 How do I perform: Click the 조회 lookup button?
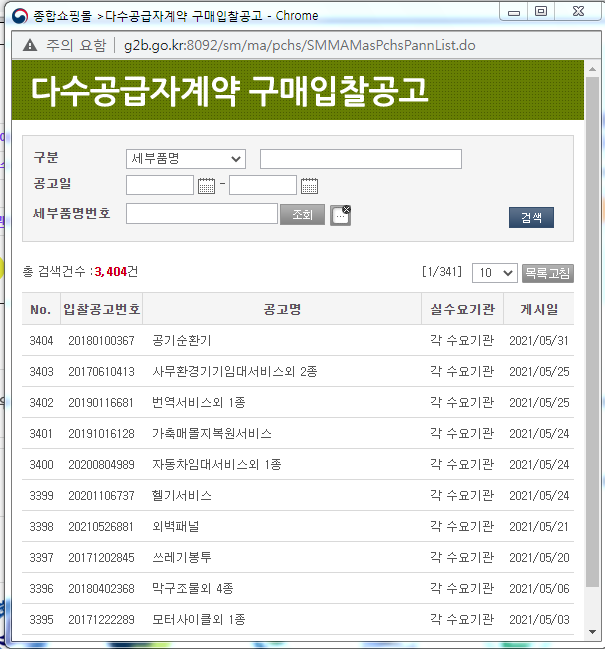(302, 214)
